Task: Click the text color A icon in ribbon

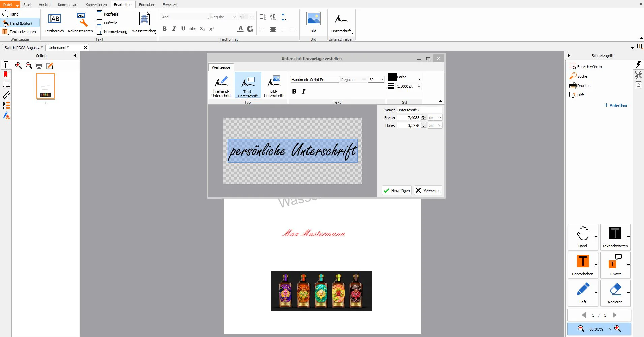Action: 240,29
